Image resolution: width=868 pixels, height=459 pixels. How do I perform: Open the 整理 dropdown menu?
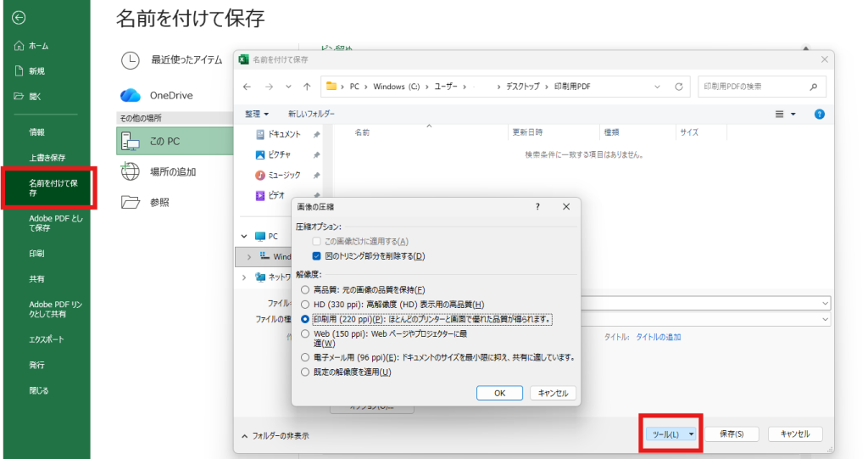pos(257,114)
